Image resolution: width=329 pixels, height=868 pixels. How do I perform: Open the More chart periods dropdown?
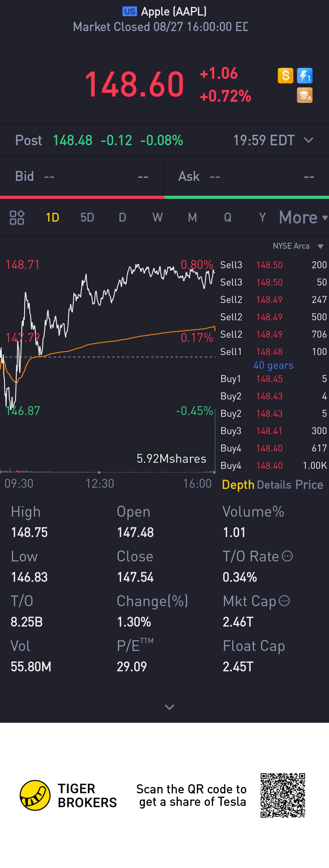point(303,217)
